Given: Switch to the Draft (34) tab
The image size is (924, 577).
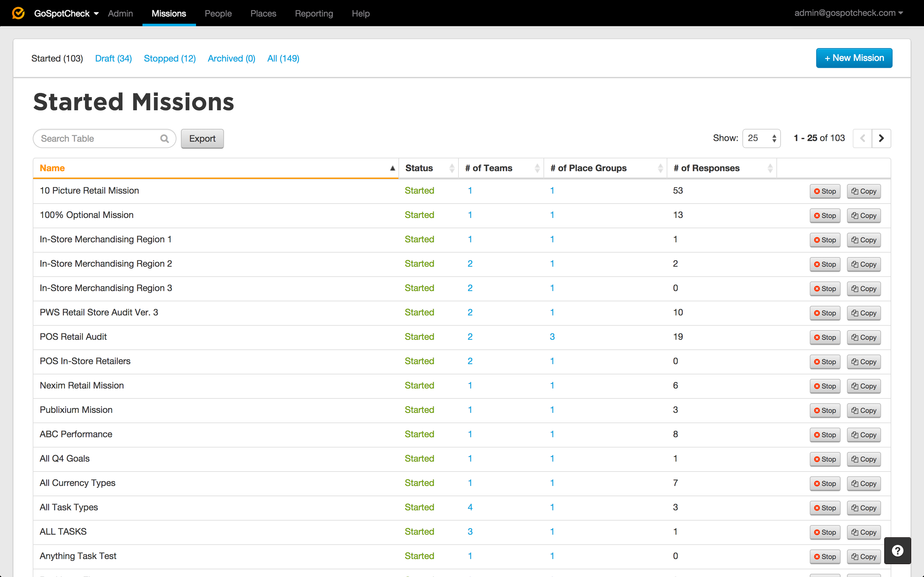Looking at the screenshot, I should pos(113,58).
